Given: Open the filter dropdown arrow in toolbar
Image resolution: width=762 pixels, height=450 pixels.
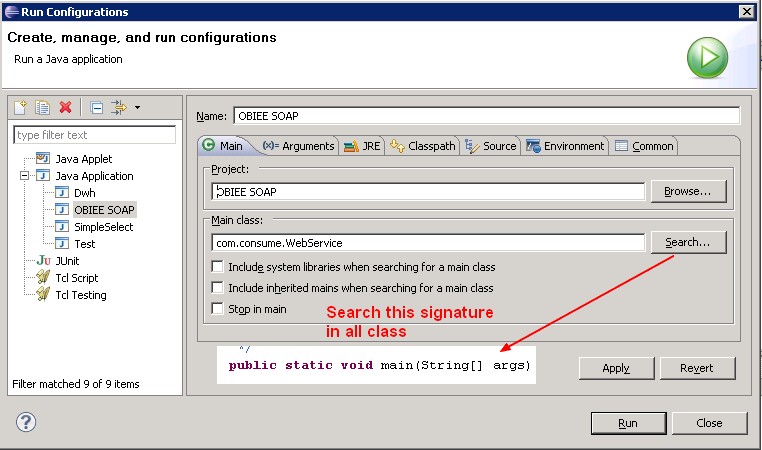Looking at the screenshot, I should tap(137, 108).
